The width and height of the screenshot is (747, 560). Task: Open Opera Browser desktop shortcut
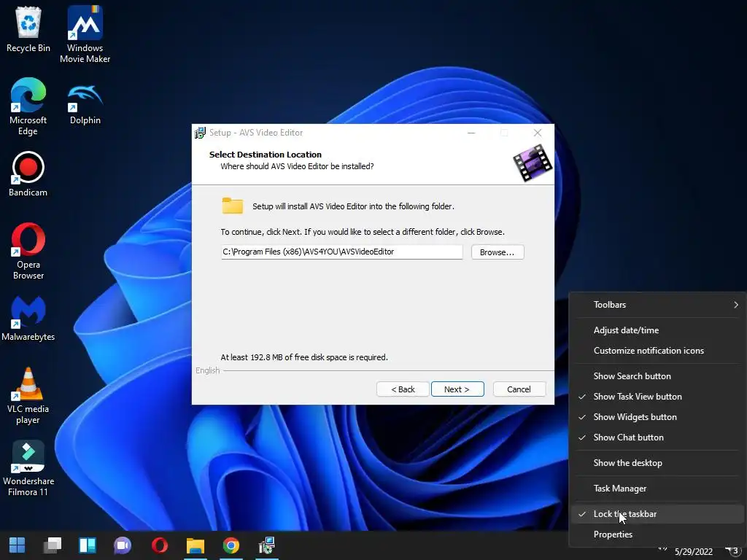28,251
